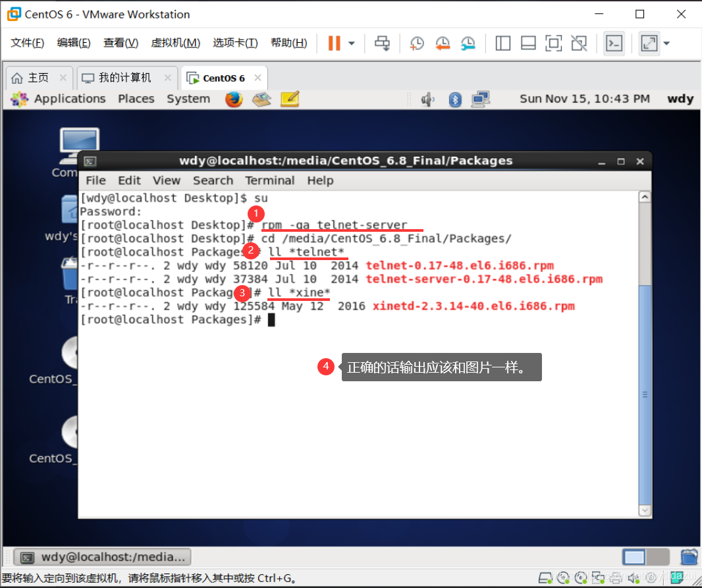Enter full screen mode
Image resolution: width=702 pixels, height=588 pixels.
[x=554, y=43]
